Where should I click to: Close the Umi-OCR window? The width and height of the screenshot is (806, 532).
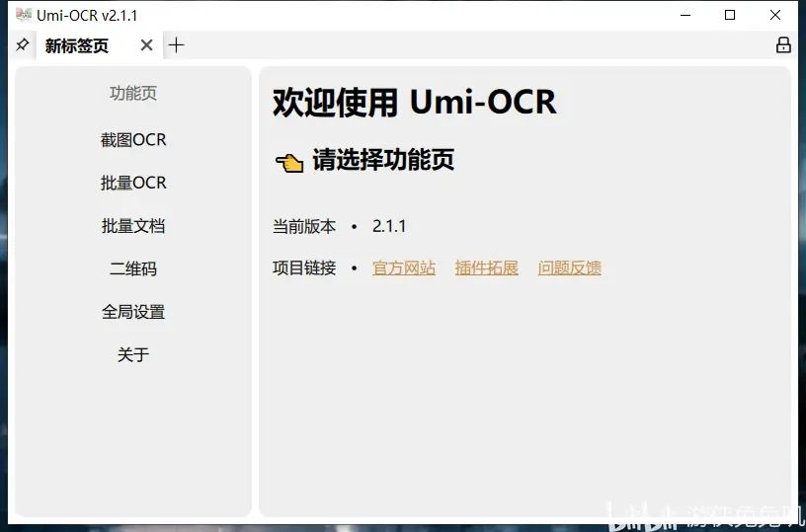tap(775, 16)
